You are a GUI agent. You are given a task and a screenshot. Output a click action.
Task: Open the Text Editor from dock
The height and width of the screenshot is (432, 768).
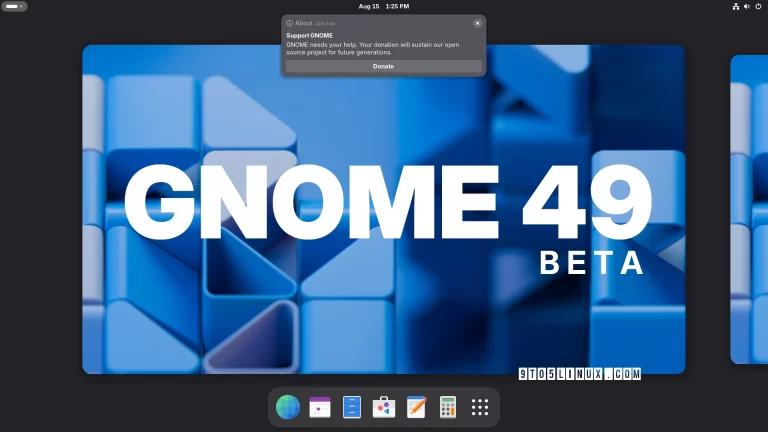click(416, 407)
